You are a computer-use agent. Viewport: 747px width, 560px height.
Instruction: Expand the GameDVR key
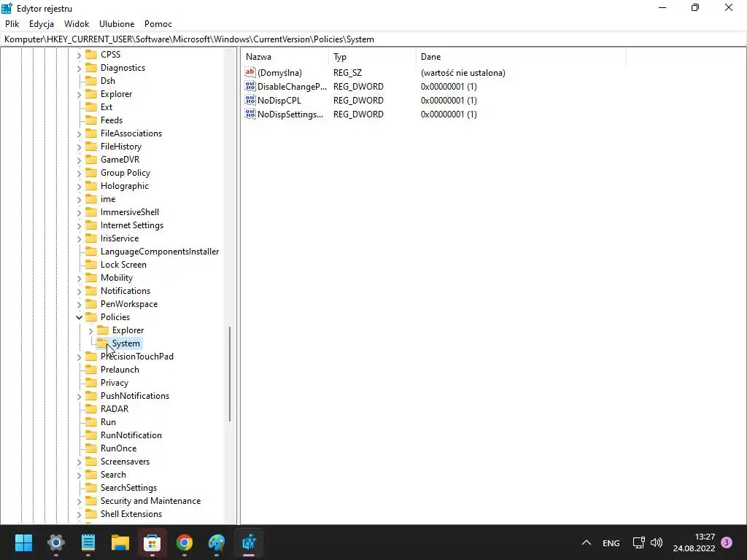pos(79,160)
